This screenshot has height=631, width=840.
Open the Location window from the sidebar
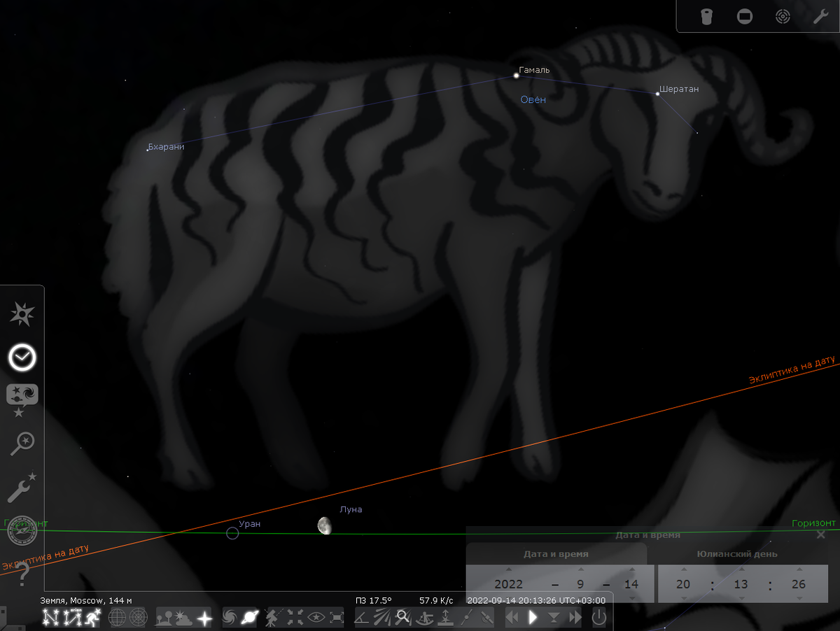click(x=22, y=315)
